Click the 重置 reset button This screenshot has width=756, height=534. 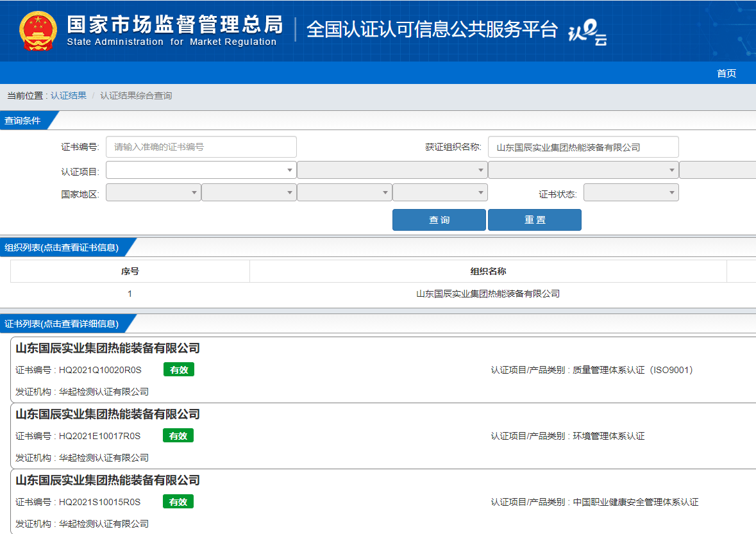click(535, 220)
